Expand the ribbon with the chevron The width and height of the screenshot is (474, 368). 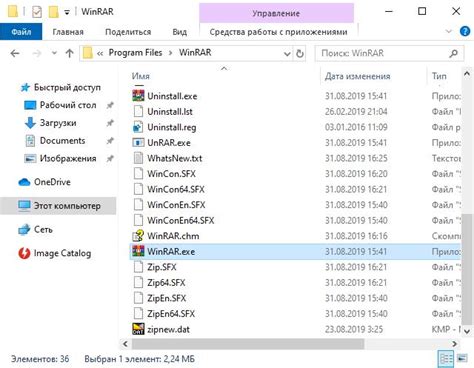click(448, 32)
